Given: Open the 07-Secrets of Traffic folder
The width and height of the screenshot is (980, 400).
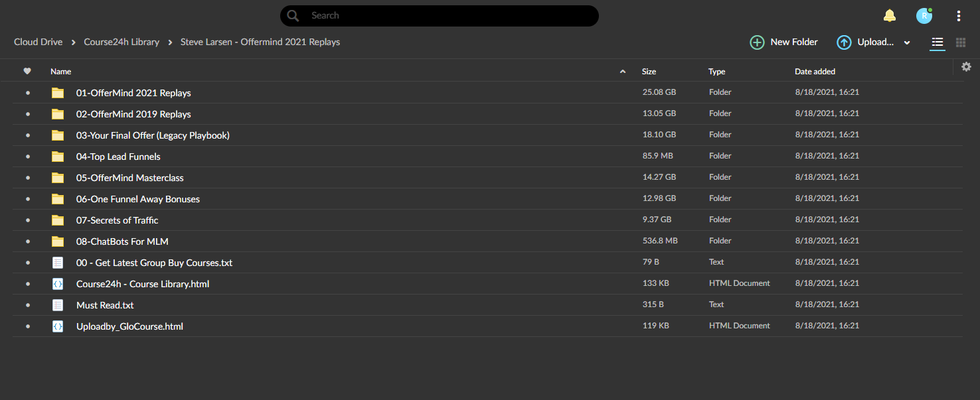Looking at the screenshot, I should pos(117,220).
